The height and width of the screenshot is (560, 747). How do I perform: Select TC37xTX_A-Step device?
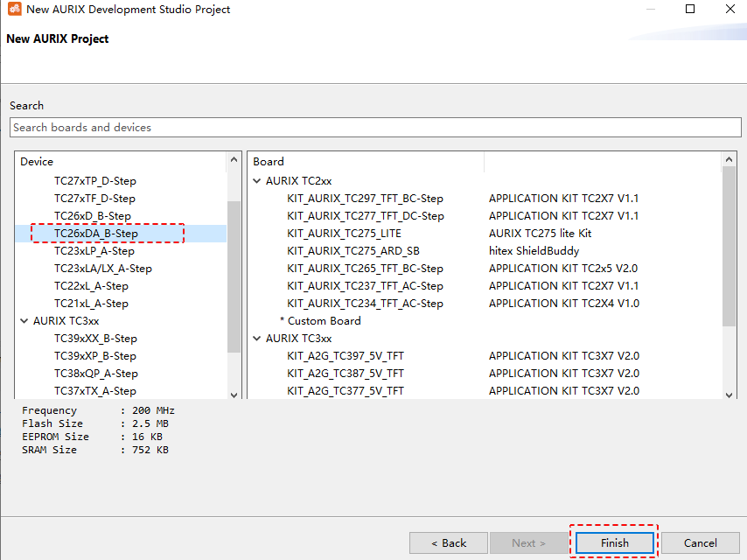(x=95, y=391)
